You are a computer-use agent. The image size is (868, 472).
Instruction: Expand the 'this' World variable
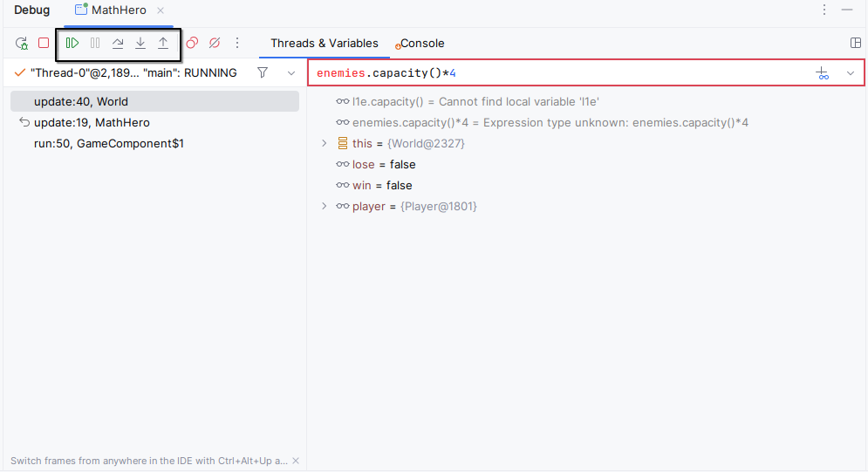pos(325,143)
